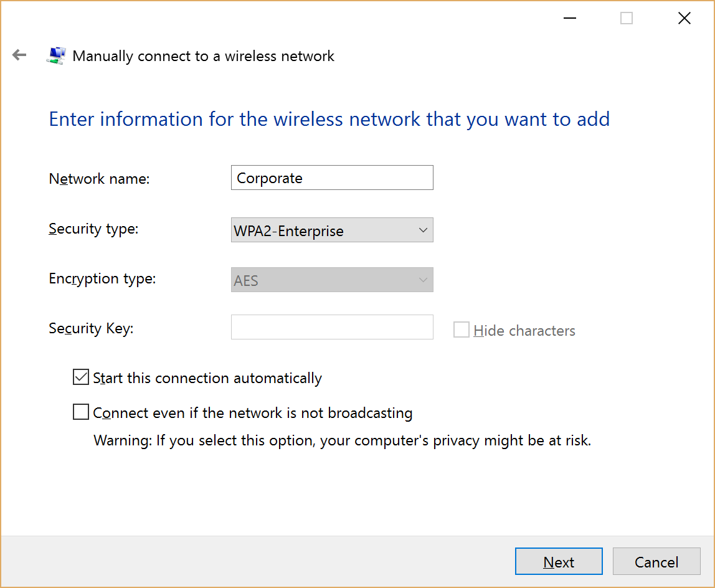
Task: Click the Next button
Action: coord(559,561)
